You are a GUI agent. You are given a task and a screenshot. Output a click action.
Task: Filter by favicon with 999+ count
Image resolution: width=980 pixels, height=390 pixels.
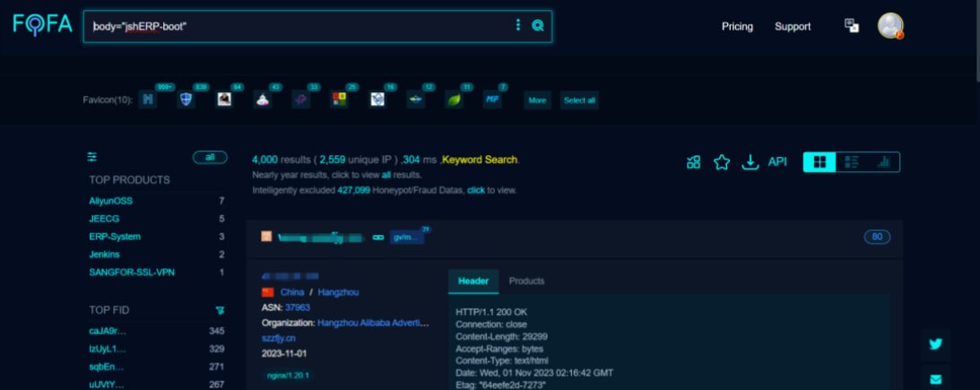[148, 99]
